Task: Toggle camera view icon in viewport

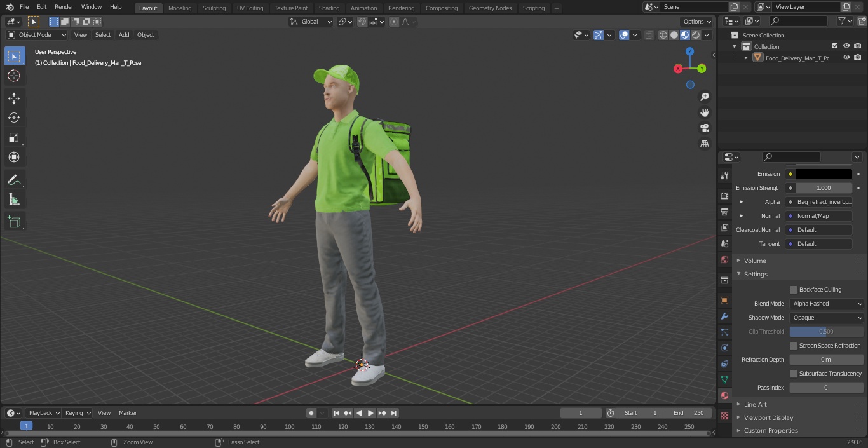Action: (x=704, y=128)
